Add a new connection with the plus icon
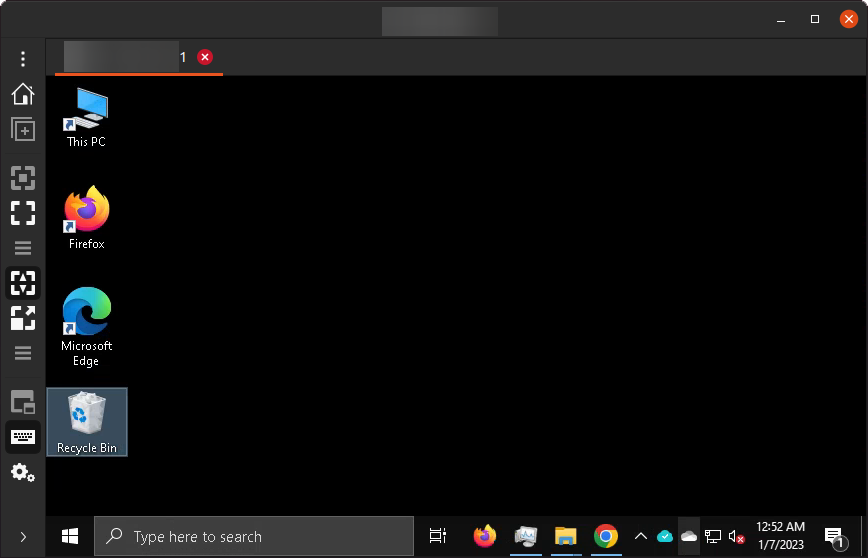This screenshot has width=868, height=558. coord(23,129)
